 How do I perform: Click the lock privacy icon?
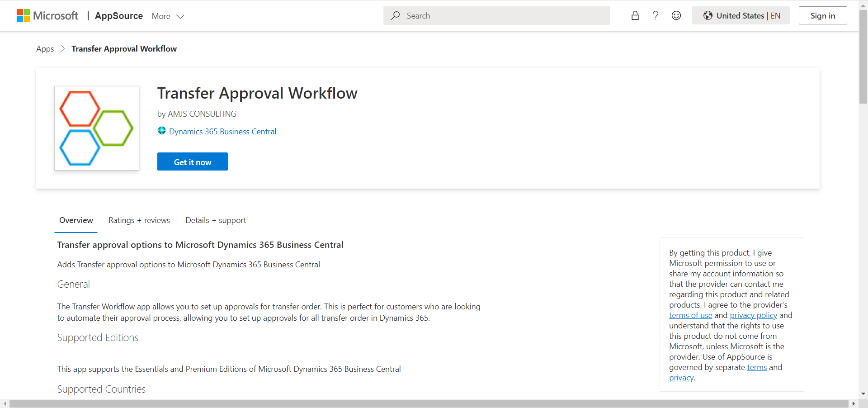[x=635, y=16]
